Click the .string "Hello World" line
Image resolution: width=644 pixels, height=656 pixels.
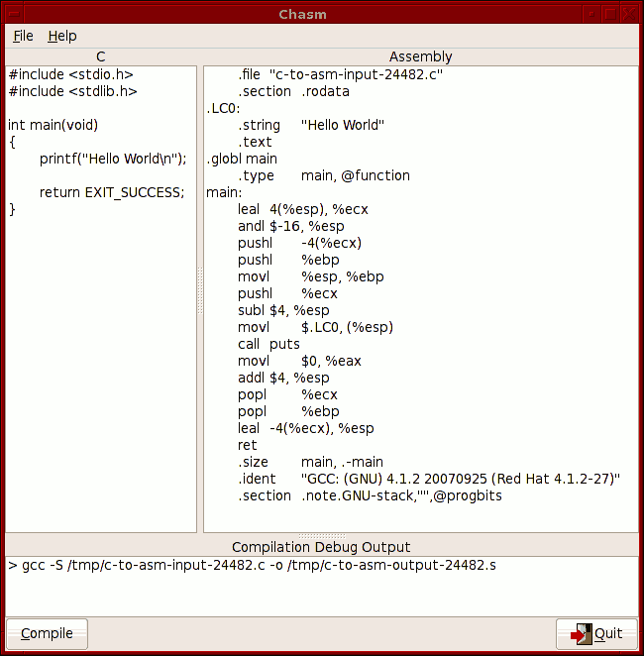[311, 125]
